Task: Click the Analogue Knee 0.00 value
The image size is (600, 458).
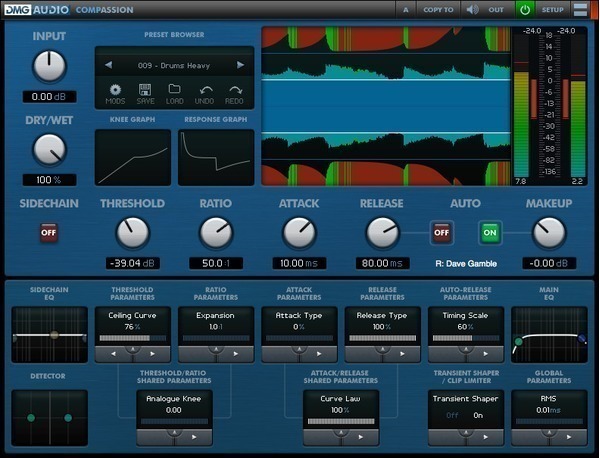Action: pos(174,410)
